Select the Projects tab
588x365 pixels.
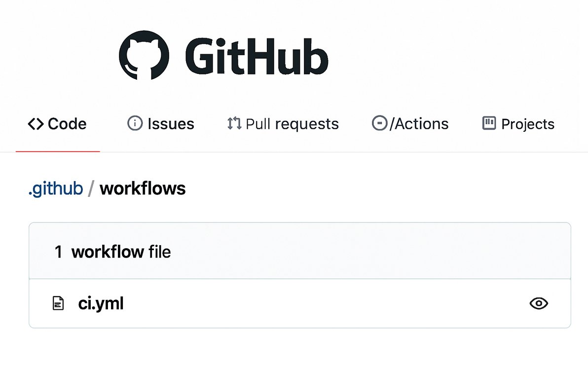click(x=528, y=124)
